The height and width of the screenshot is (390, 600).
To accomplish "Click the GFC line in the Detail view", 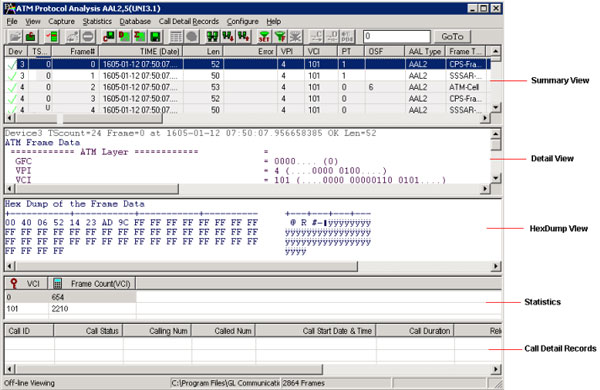I will coord(177,161).
